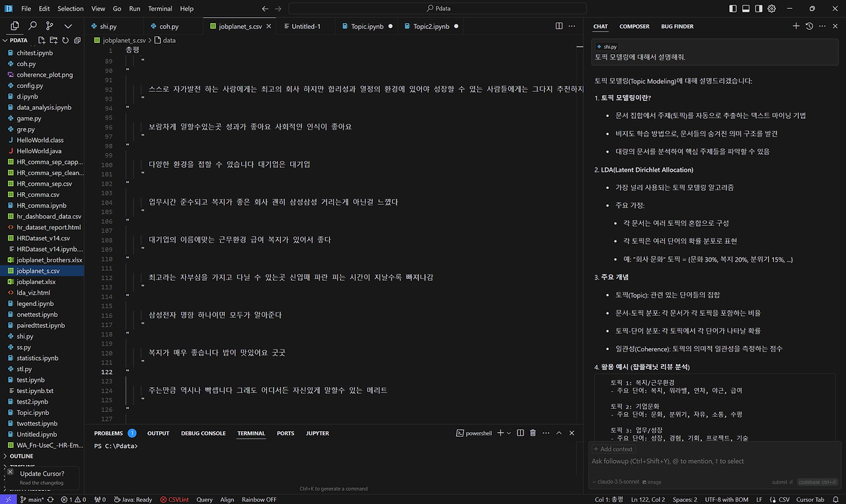This screenshot has height=504, width=846.
Task: Split the editor to the right
Action: click(x=559, y=26)
